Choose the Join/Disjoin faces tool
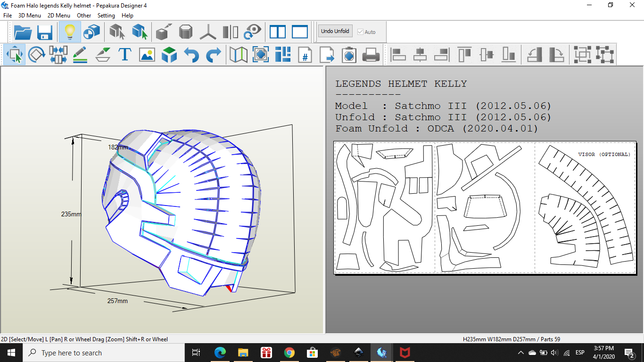The width and height of the screenshot is (644, 362). (58, 55)
